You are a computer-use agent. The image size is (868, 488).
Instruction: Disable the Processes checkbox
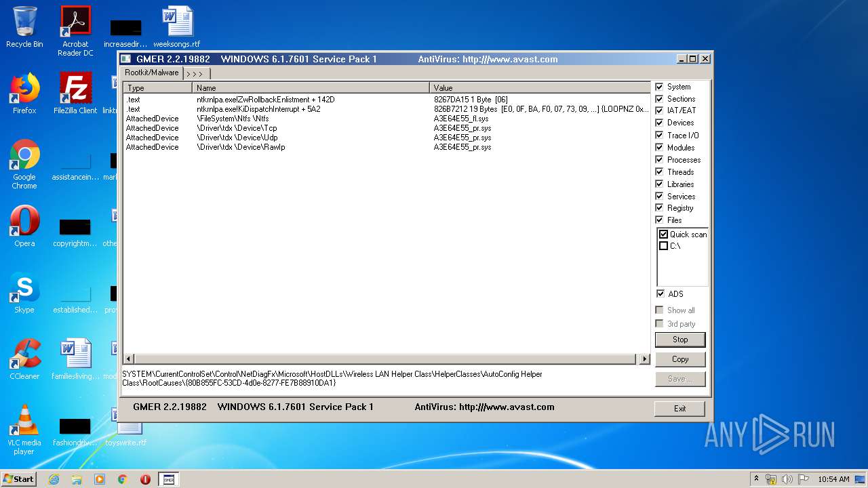(x=659, y=159)
